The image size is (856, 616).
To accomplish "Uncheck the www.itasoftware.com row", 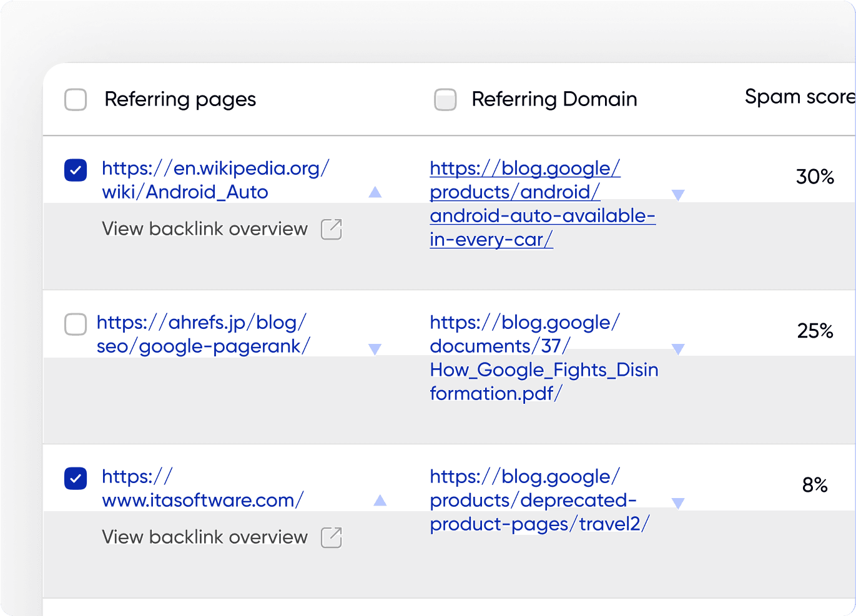I will click(x=76, y=478).
